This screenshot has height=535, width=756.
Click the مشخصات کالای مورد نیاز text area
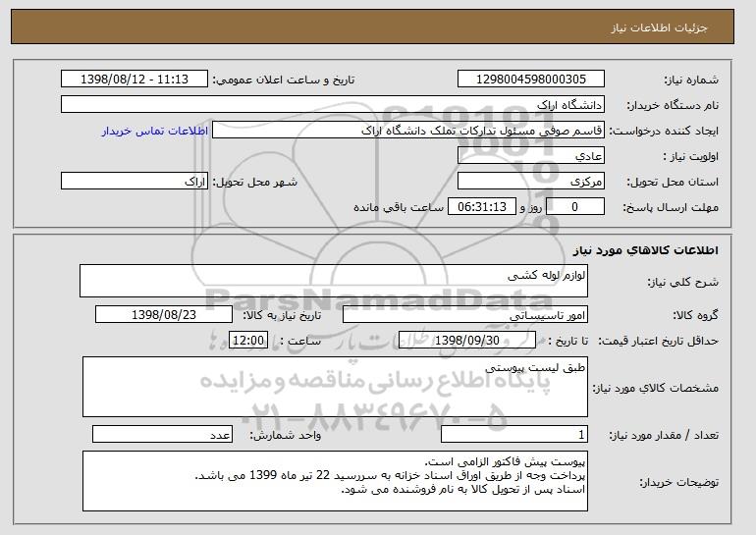coord(335,387)
